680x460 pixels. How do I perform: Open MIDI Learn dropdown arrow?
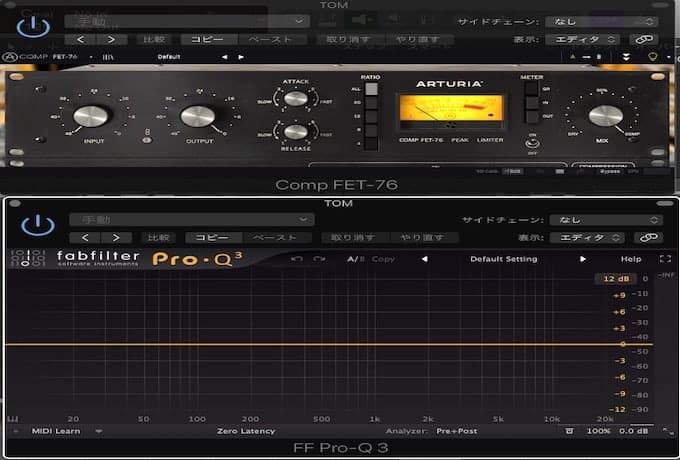(98, 431)
